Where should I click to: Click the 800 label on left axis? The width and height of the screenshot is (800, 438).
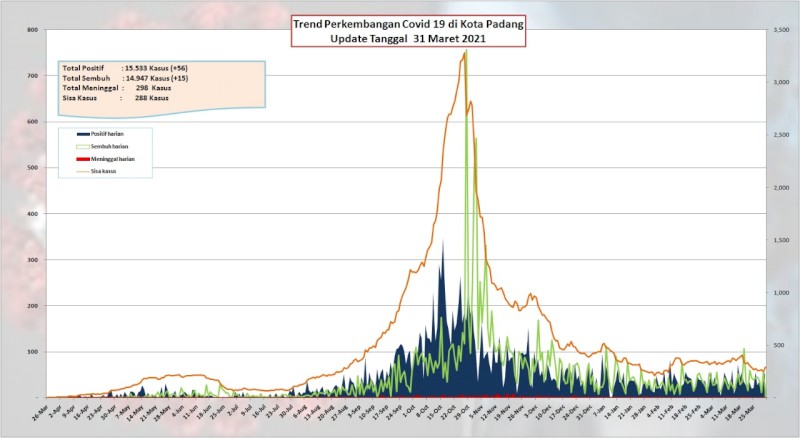tap(33, 30)
